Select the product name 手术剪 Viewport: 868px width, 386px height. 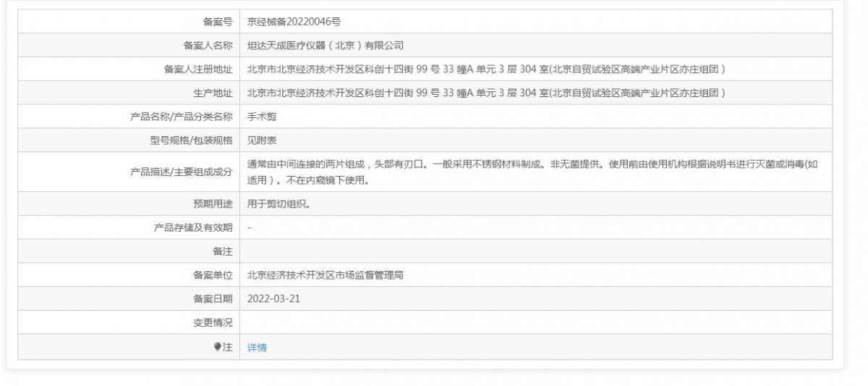click(x=262, y=117)
